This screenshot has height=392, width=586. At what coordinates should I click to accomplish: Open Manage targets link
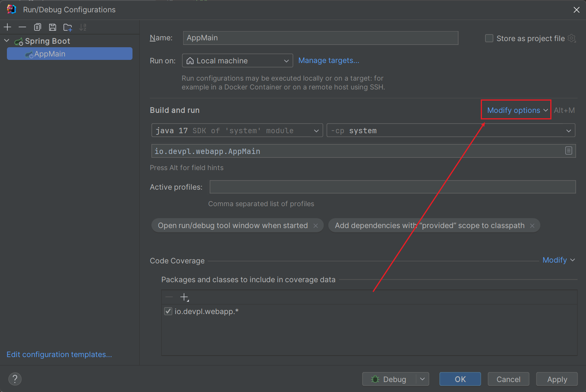pyautogui.click(x=329, y=60)
